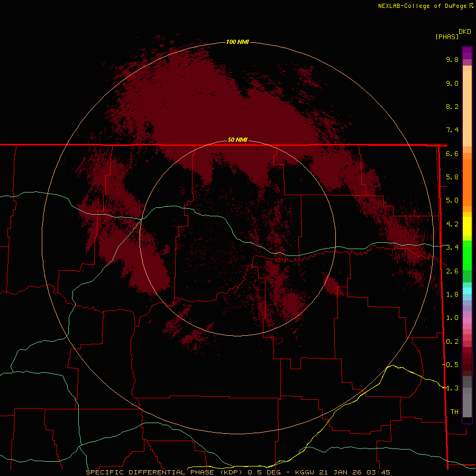Select the light peach color band beside 8.2

(467, 108)
